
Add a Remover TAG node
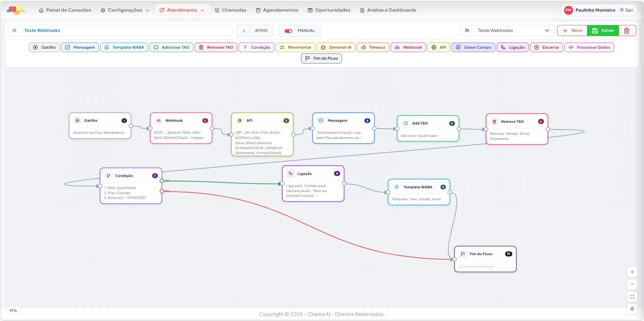coord(216,47)
